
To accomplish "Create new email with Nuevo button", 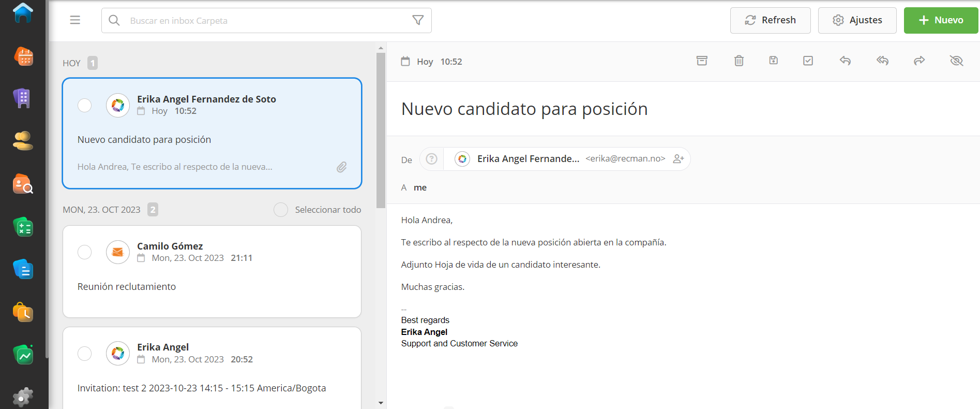I will click(x=941, y=20).
